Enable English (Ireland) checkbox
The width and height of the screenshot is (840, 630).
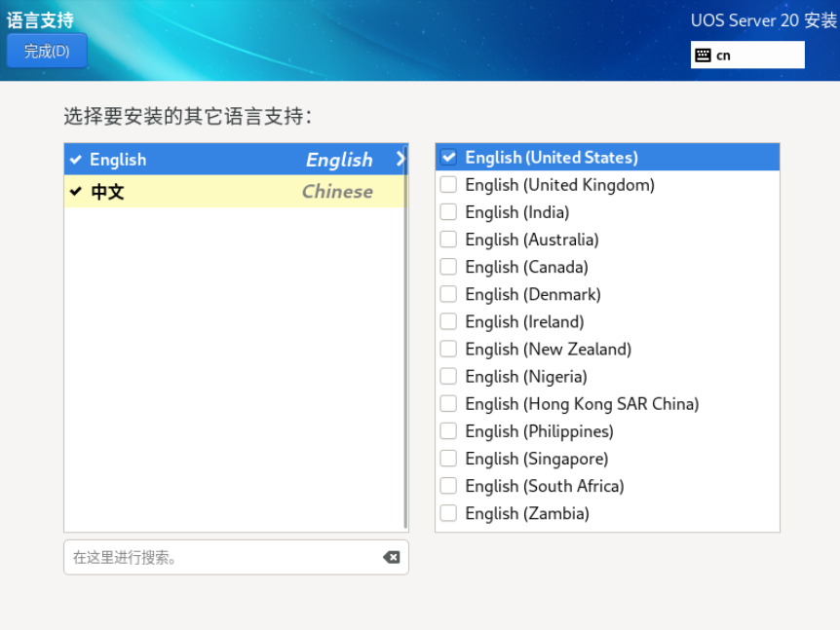tap(448, 321)
